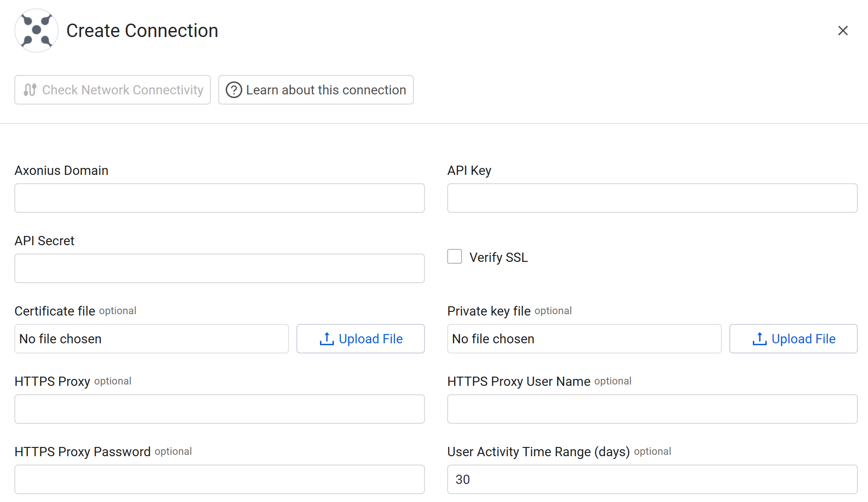Click the network connectivity icon on the left button
Viewport: 868px width, 502px height.
30,90
